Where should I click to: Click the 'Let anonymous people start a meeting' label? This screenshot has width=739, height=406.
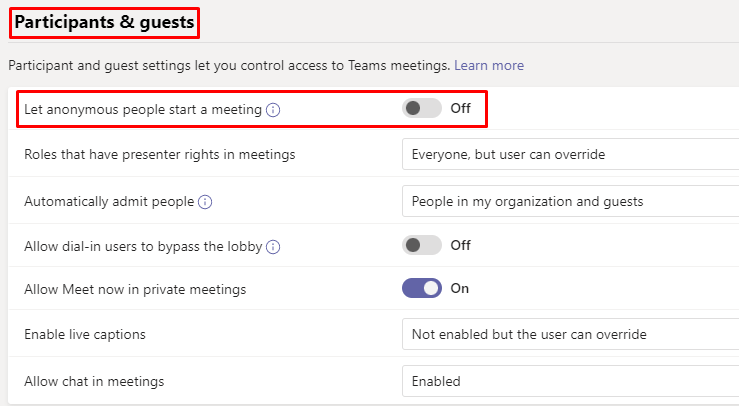pos(143,109)
